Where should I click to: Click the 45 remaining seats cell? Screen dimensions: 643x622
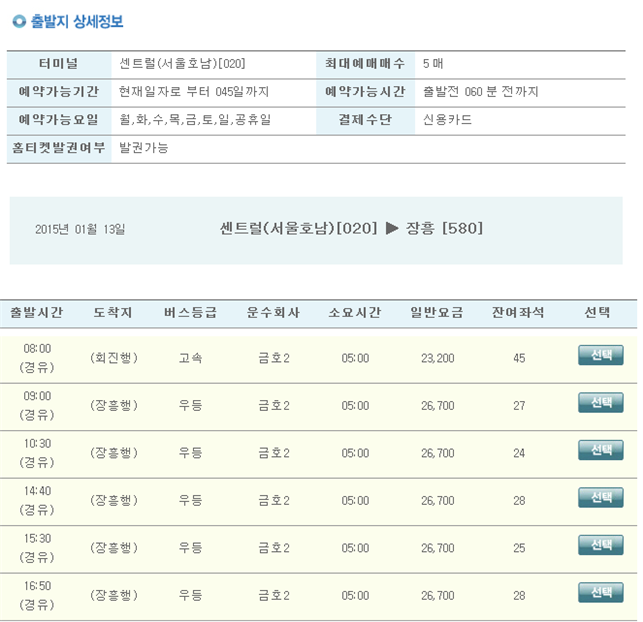coord(519,358)
